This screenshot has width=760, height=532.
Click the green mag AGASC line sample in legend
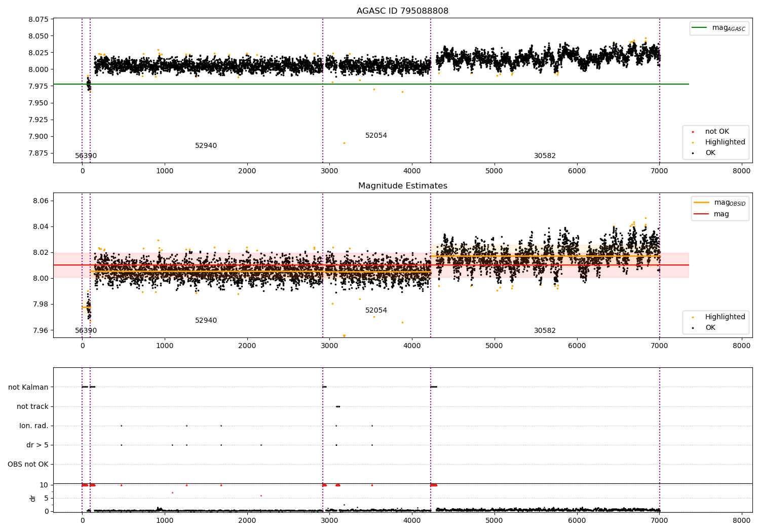point(700,28)
